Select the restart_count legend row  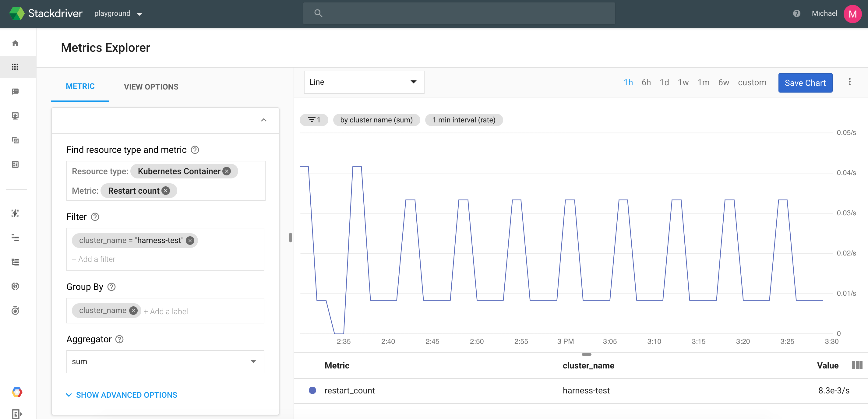[x=580, y=391]
